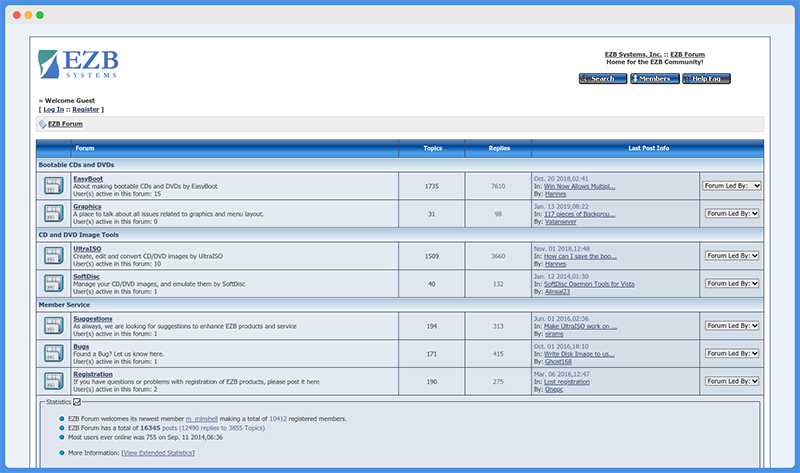Image resolution: width=800 pixels, height=473 pixels.
Task: Open the Graphics forum
Action: [87, 207]
